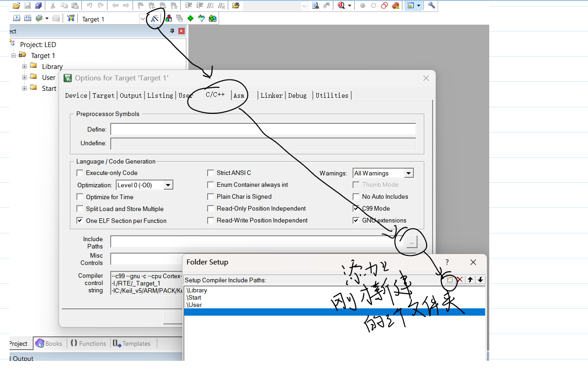Start the debug session icon
Image resolution: width=588 pixels, height=370 pixels.
342,5
